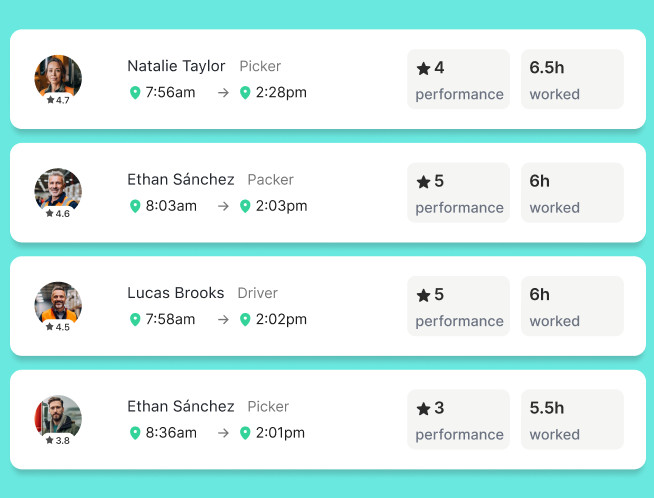Click the Driver role label
Viewport: 654px width, 498px height.
pyautogui.click(x=257, y=293)
